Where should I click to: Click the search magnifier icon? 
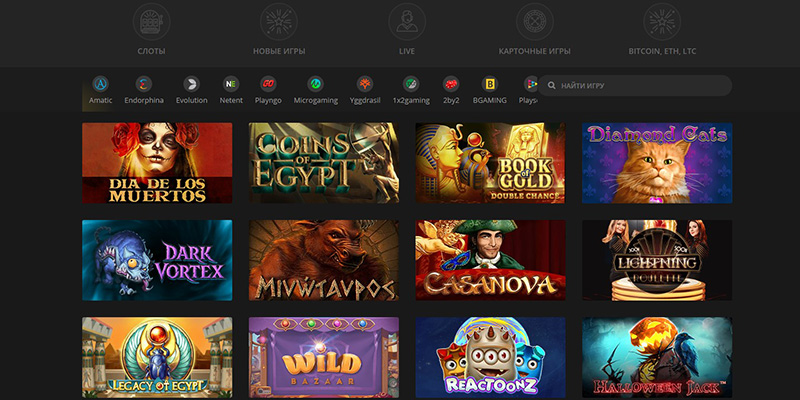552,86
